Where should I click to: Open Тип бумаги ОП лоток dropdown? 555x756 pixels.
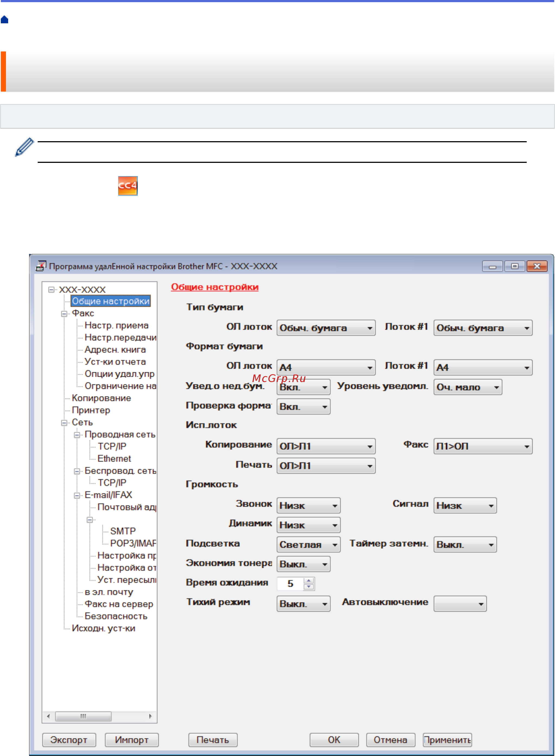tap(326, 328)
